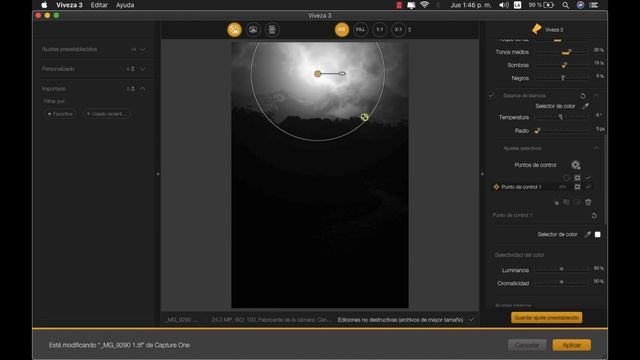
Task: Set zoom to FIT
Action: pos(342,29)
